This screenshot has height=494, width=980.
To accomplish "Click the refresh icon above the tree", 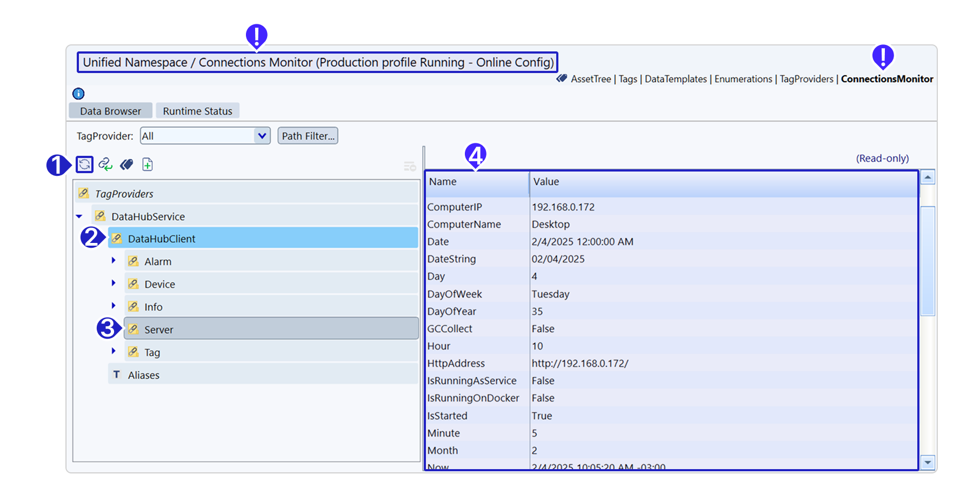I will click(84, 164).
